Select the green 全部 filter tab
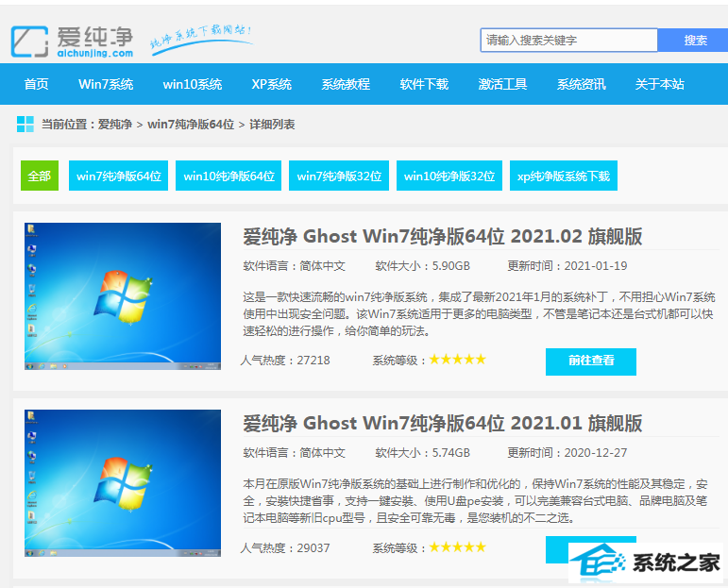 (40, 176)
